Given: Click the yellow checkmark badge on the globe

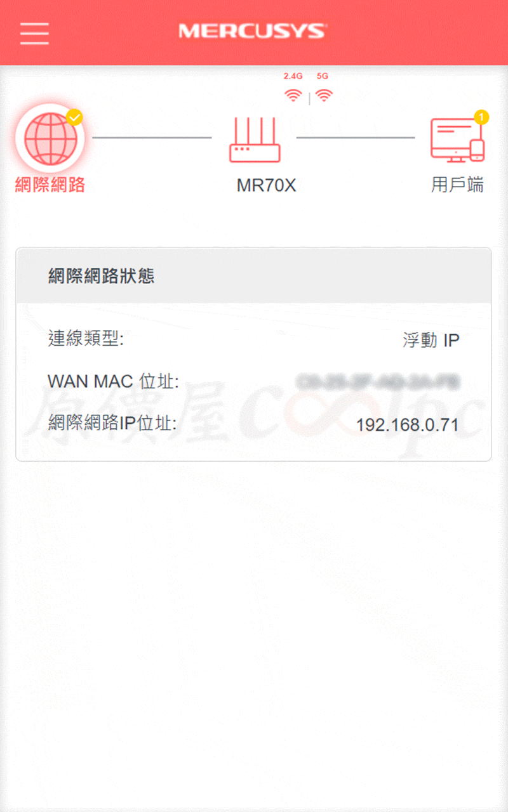Looking at the screenshot, I should (x=74, y=117).
